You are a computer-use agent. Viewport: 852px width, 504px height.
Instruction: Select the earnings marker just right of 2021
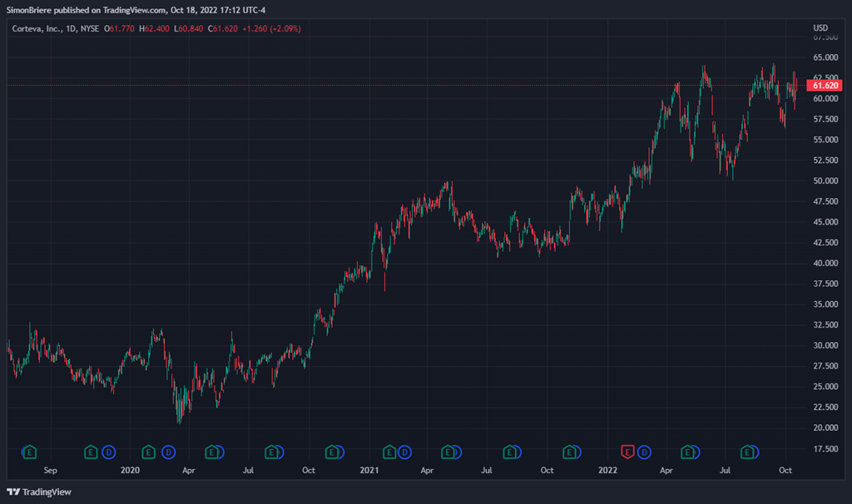click(389, 452)
